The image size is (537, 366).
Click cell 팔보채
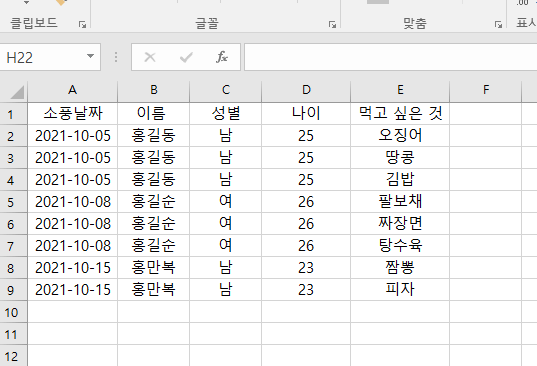click(400, 201)
